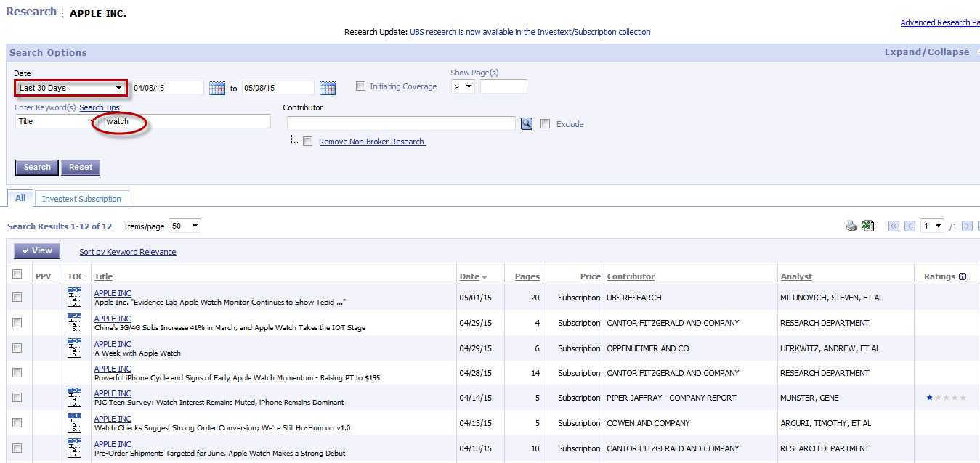Select checkbox for Powerful iPhone Cycle report

(x=17, y=373)
